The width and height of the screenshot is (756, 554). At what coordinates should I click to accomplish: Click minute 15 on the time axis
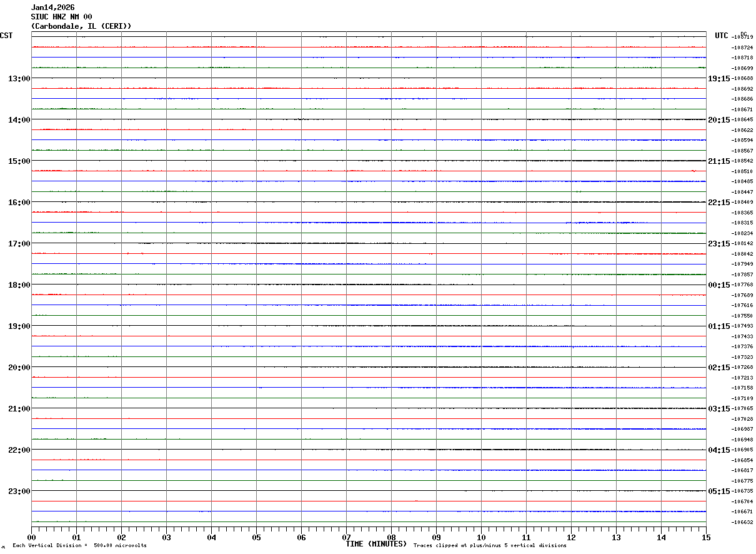706,537
